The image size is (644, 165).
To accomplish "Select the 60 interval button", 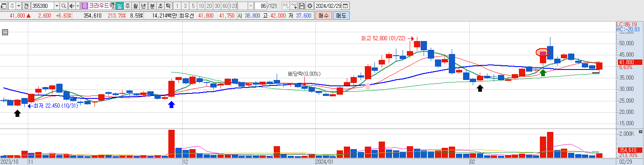I will click(x=225, y=6).
